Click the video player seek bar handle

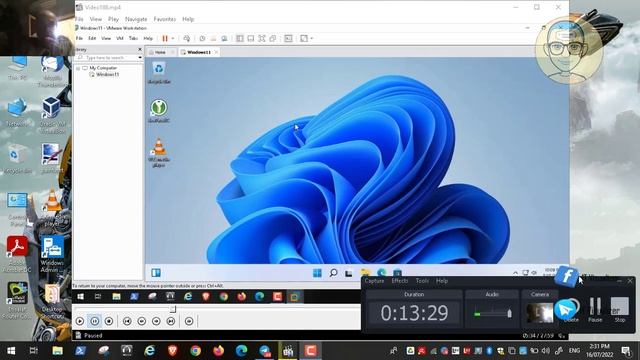(x=173, y=309)
